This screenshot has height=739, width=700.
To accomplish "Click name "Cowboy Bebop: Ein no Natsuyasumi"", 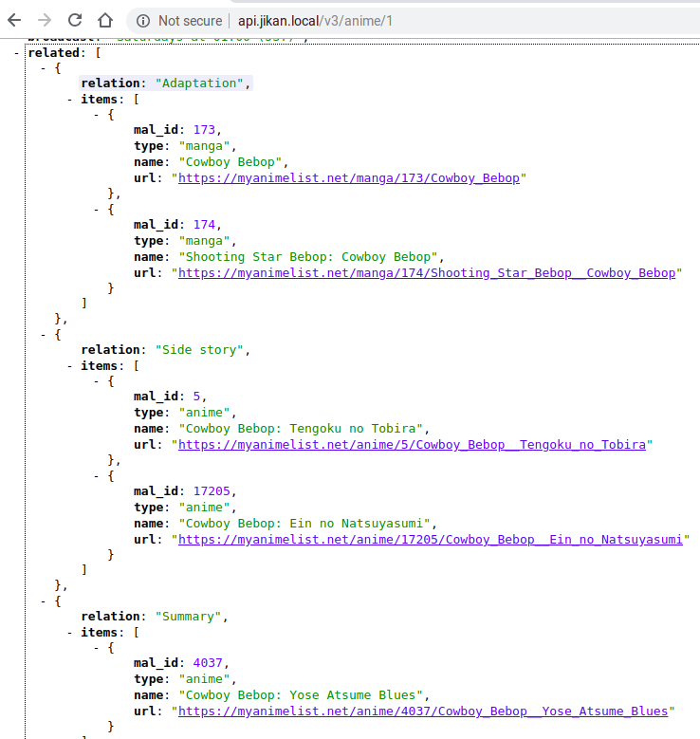I will pyautogui.click(x=304, y=523).
